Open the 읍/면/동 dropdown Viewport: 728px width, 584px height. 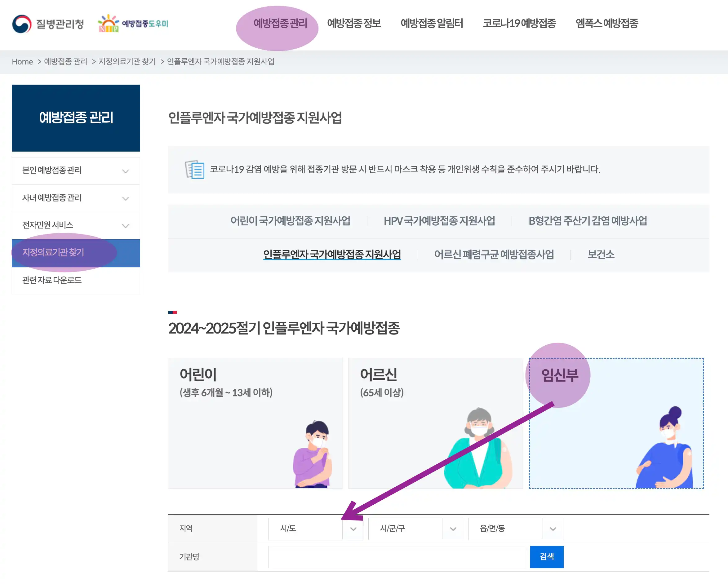click(x=515, y=529)
